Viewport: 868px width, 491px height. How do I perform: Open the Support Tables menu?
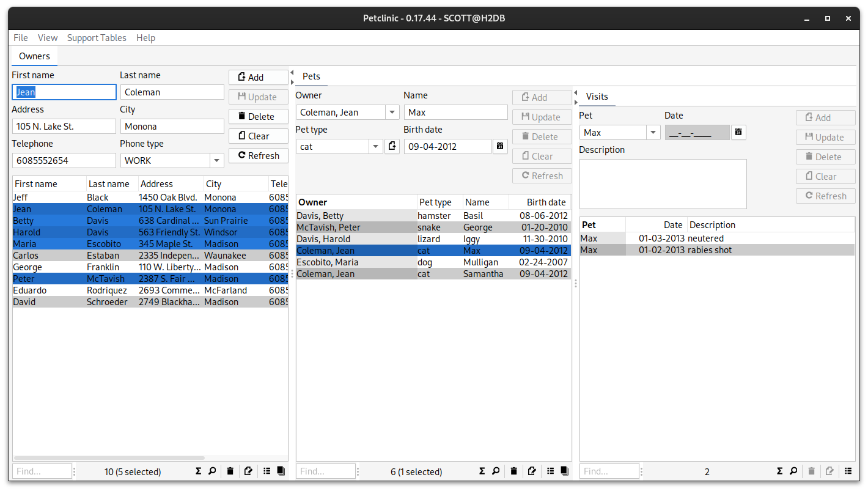click(x=97, y=38)
